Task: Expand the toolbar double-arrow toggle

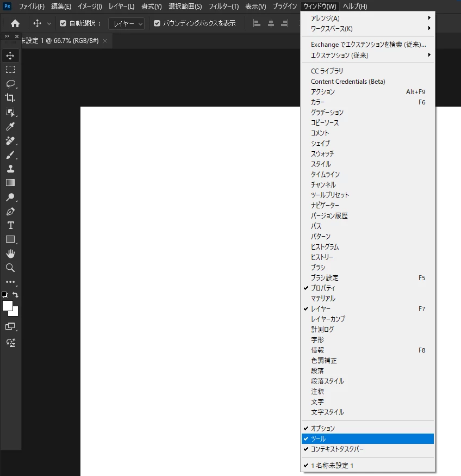Action: tap(7, 36)
